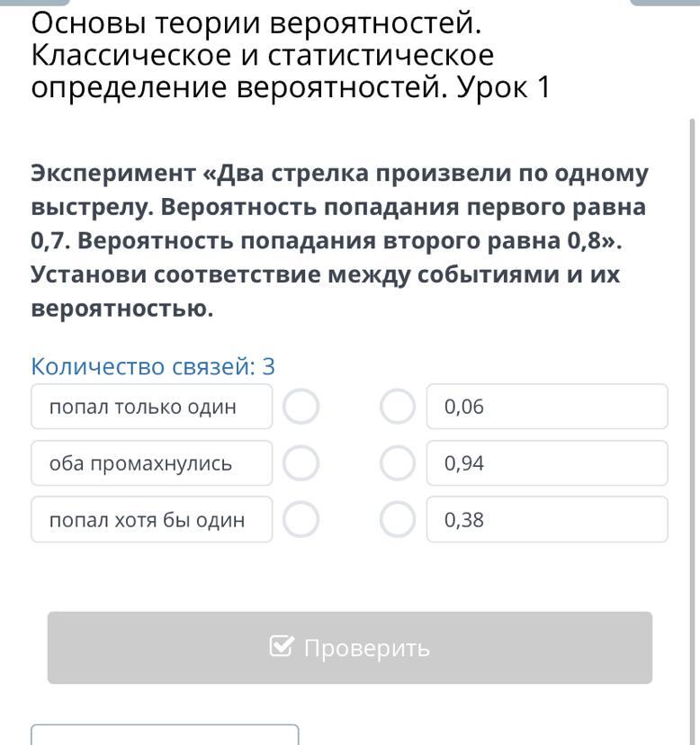Select connector circle beside 'попал хотя бы один'
The height and width of the screenshot is (745, 700).
click(301, 519)
